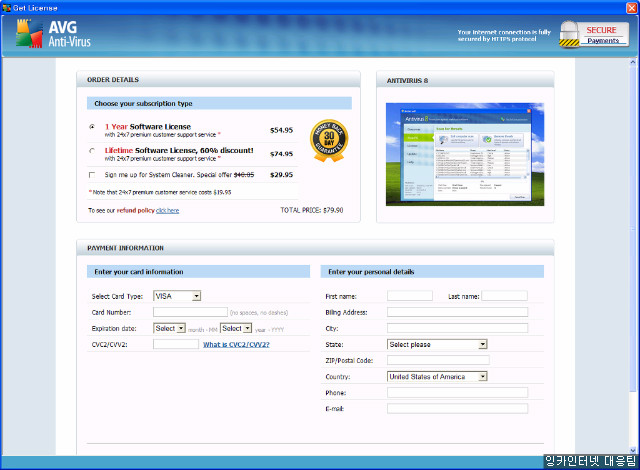Click the 'PAYMENT INFORMATION' panel title

tap(125, 248)
